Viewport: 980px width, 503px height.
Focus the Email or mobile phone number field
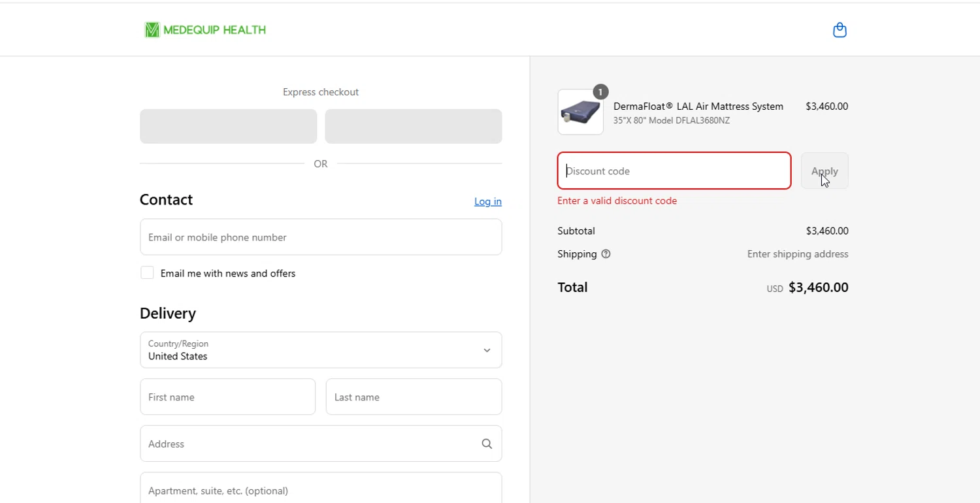(x=321, y=237)
